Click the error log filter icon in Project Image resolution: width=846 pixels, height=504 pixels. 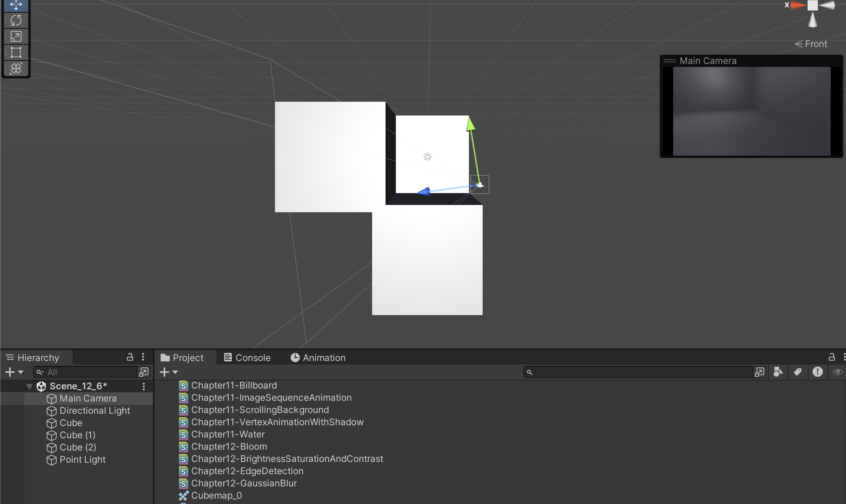point(817,372)
